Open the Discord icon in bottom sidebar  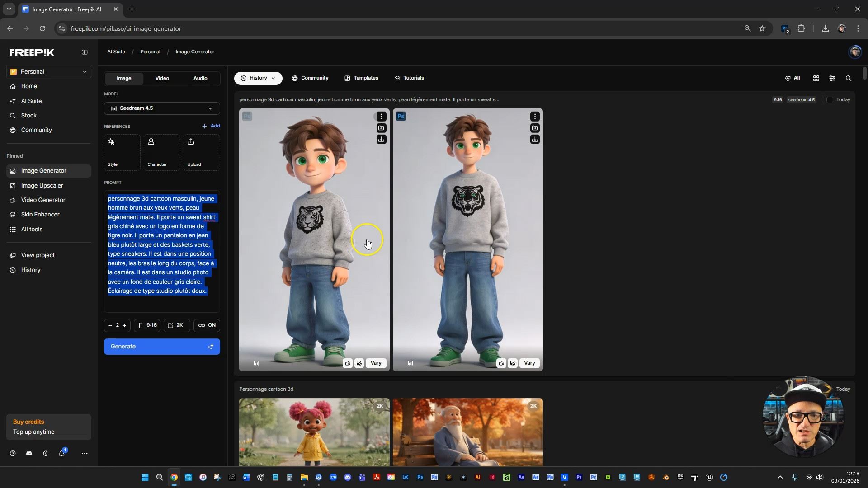(29, 453)
